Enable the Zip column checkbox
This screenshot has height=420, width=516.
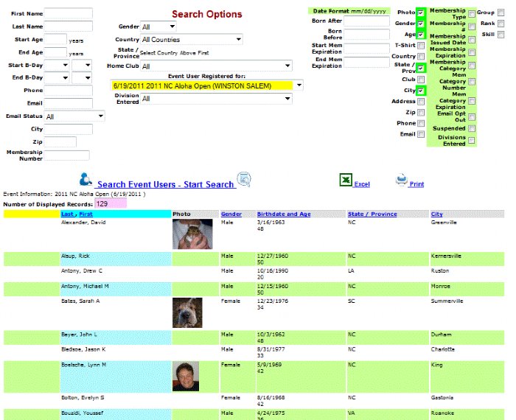421,113
